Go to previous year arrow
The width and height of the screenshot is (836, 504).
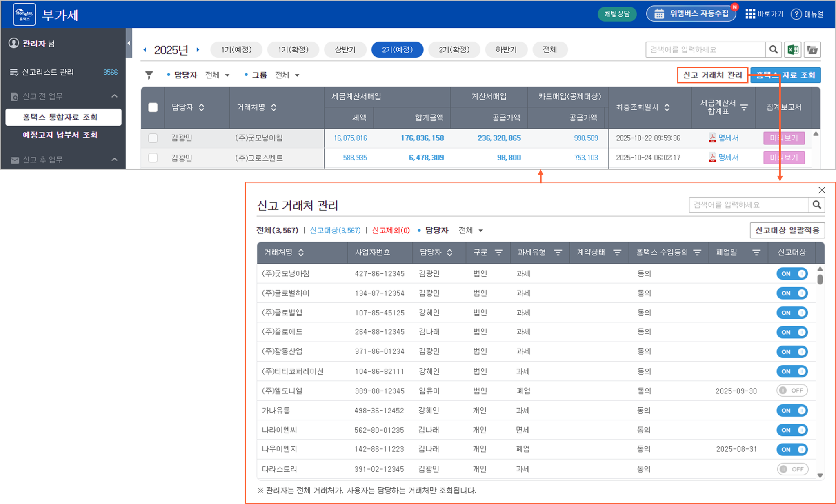click(145, 50)
